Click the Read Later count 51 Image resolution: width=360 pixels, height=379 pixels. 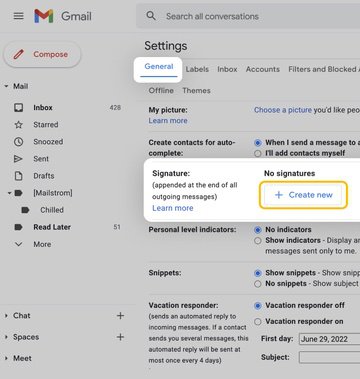117,227
